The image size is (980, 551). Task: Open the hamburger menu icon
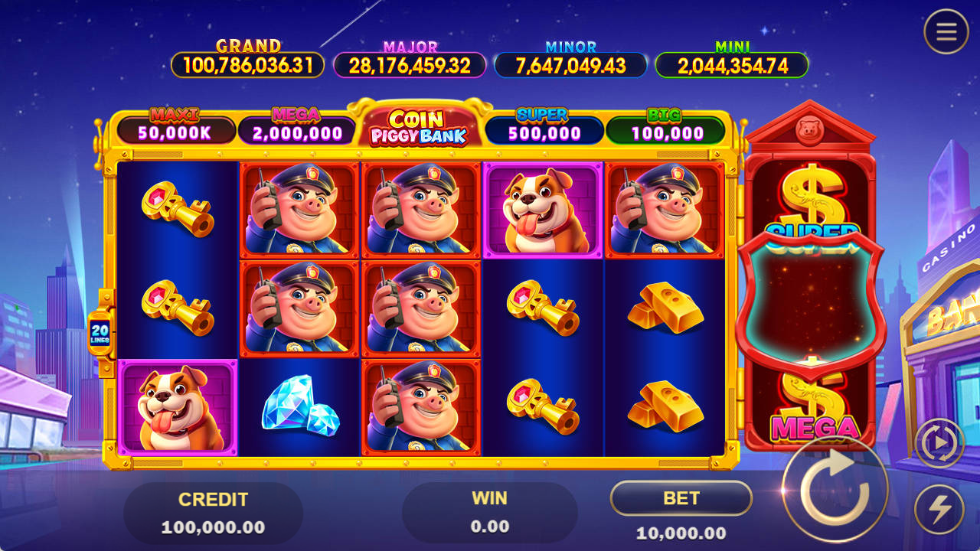[x=946, y=31]
